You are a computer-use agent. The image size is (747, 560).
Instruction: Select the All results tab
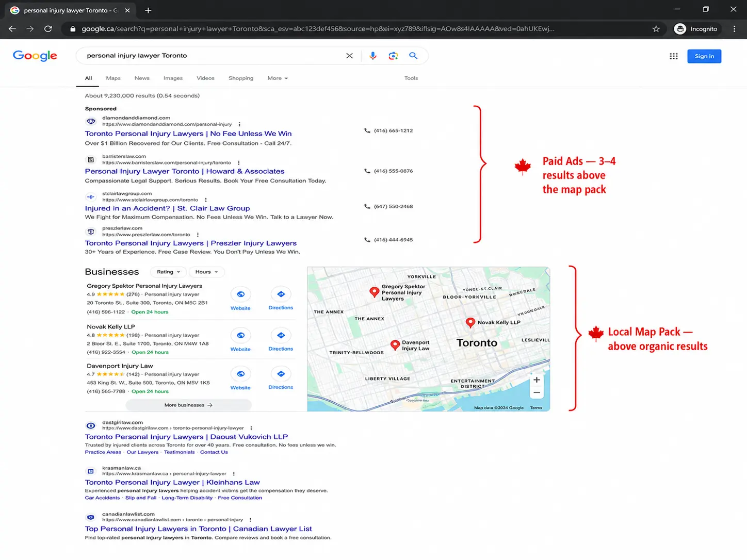click(88, 78)
